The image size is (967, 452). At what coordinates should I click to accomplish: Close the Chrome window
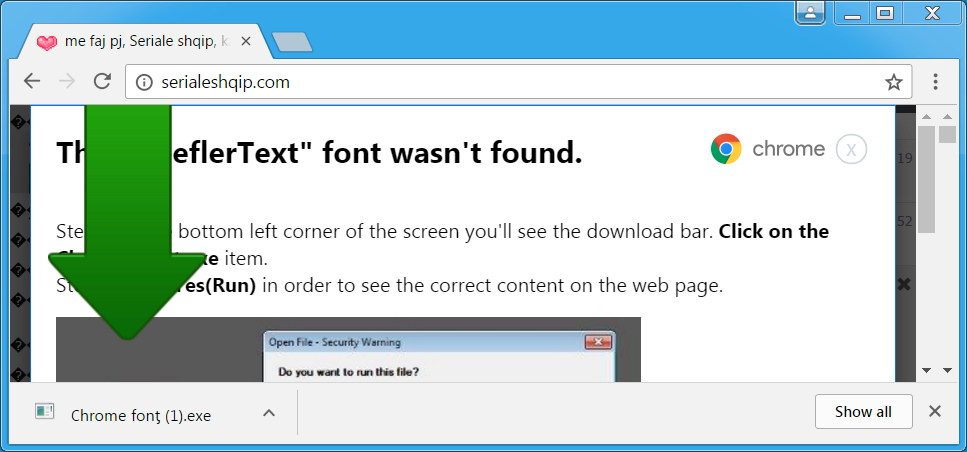pyautogui.click(x=932, y=13)
